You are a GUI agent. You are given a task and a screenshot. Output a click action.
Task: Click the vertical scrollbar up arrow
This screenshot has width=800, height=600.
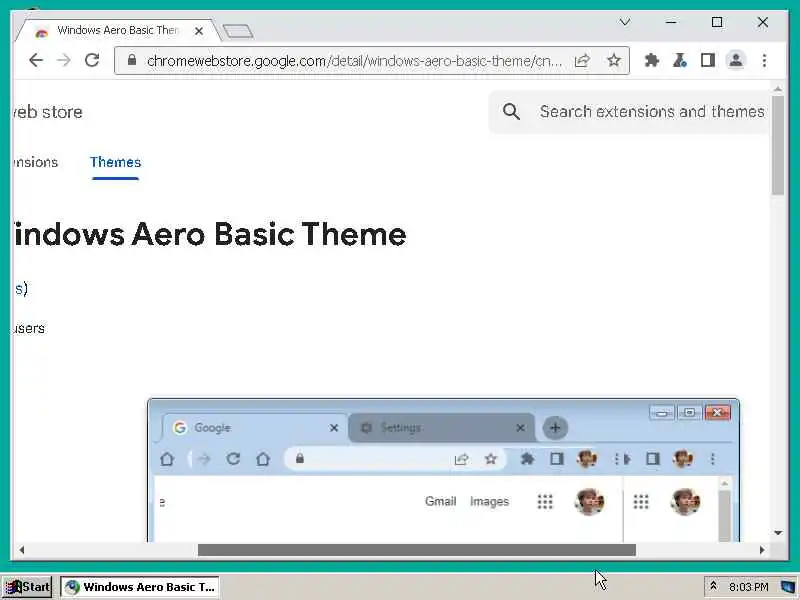coord(778,89)
